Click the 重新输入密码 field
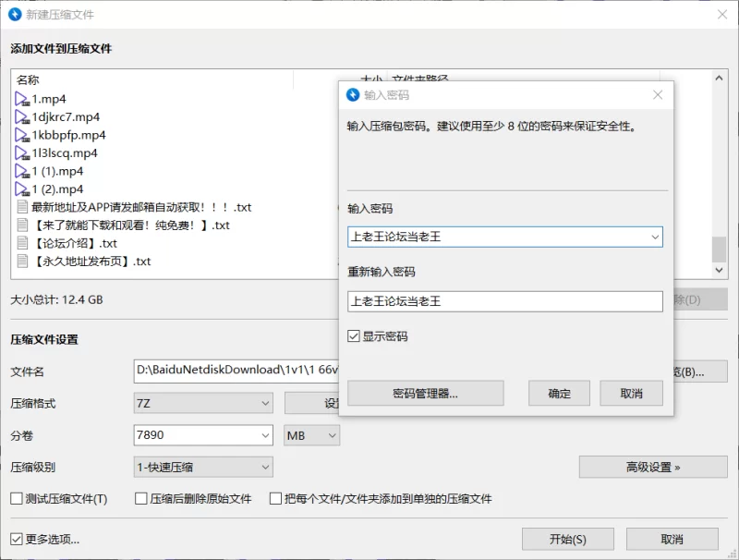The width and height of the screenshot is (739, 560). pos(505,301)
